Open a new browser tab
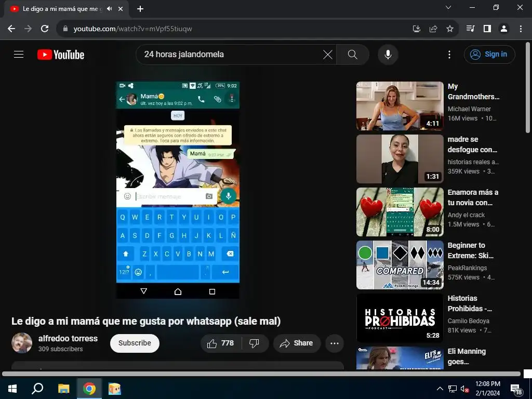The width and height of the screenshot is (532, 399). point(140,9)
